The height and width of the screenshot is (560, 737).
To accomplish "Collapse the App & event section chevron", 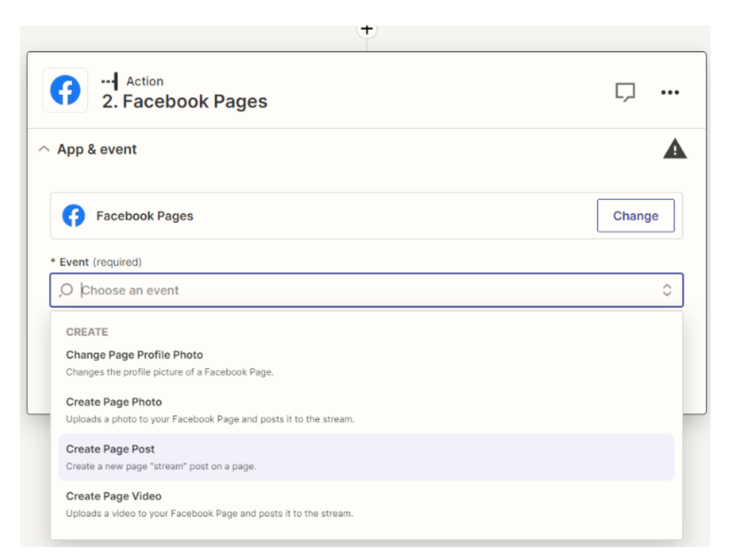I will point(44,149).
